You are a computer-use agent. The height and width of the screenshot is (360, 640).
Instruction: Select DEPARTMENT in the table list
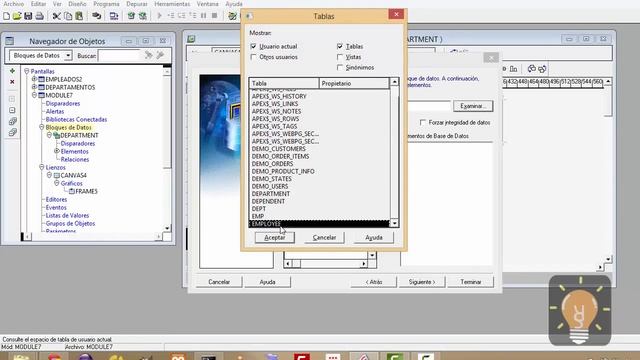pos(271,194)
